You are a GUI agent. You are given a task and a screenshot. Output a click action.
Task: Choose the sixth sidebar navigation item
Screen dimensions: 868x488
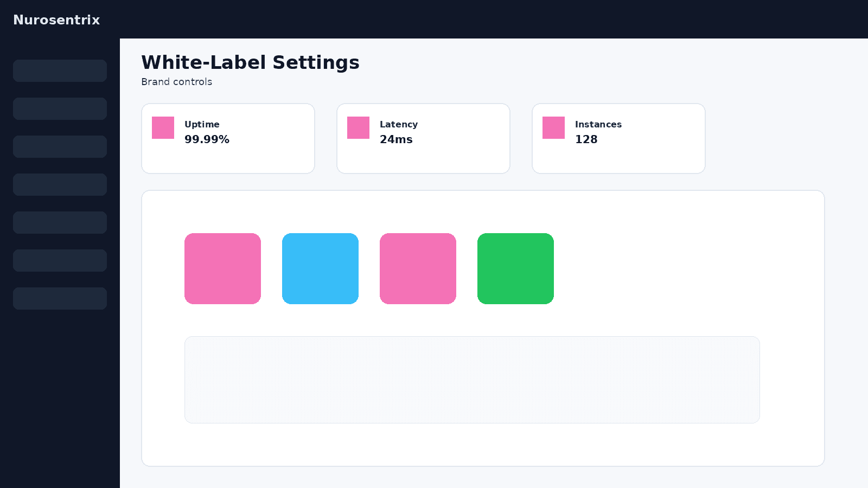[60, 260]
